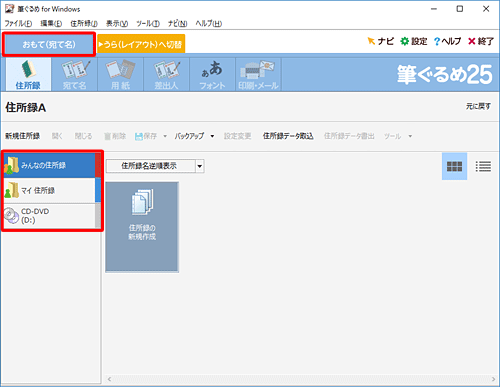This screenshot has width=500, height=387.
Task: Click the horizontal scrollbar left arrow
Action: tap(109, 379)
